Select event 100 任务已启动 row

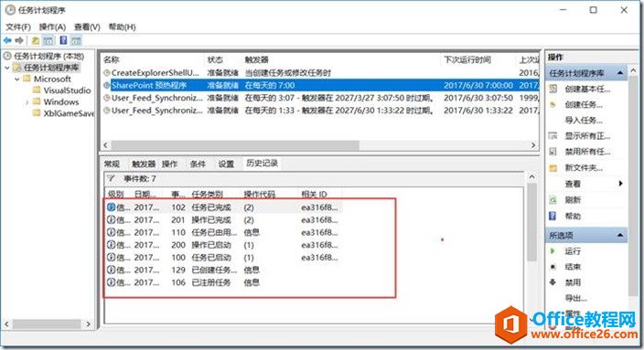click(224, 258)
